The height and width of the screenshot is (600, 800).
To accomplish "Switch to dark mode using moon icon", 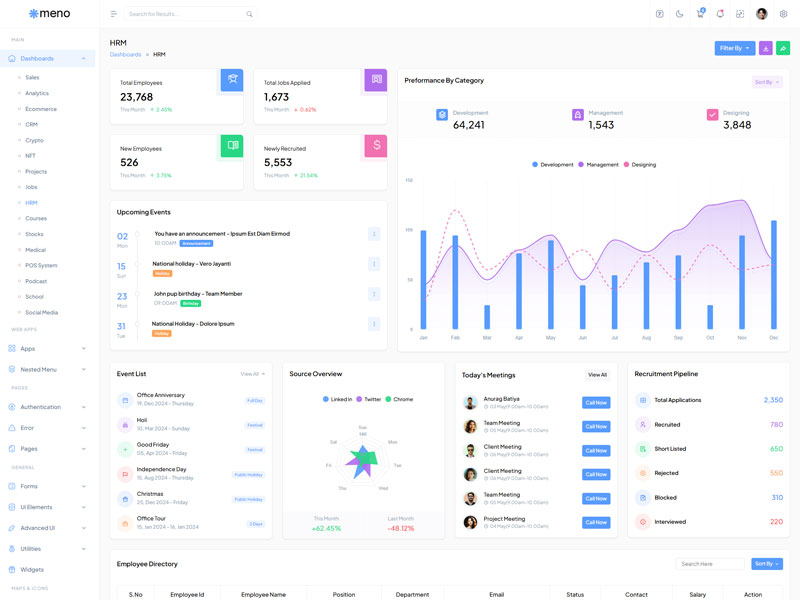I will point(680,14).
